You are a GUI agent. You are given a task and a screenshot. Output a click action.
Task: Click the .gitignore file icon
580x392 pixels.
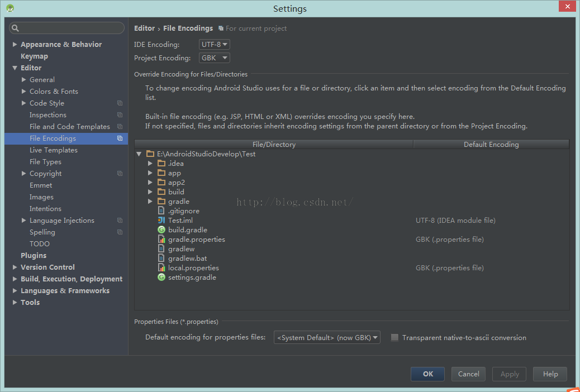161,211
